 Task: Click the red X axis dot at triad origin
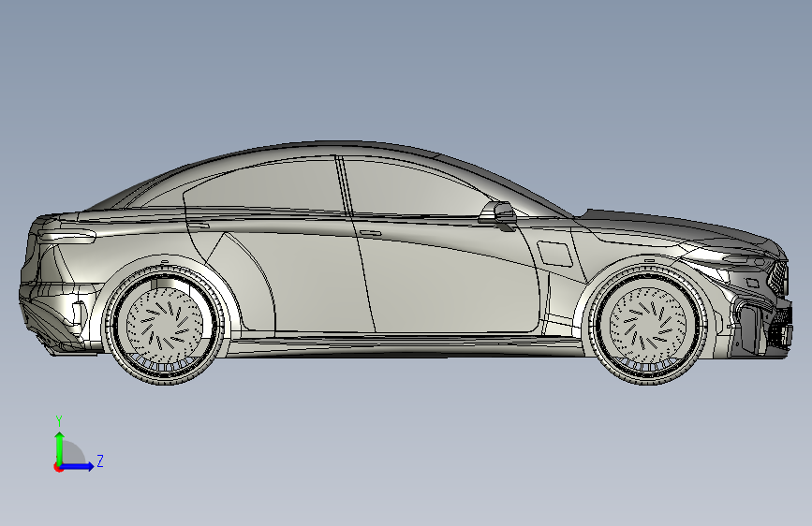[58, 467]
